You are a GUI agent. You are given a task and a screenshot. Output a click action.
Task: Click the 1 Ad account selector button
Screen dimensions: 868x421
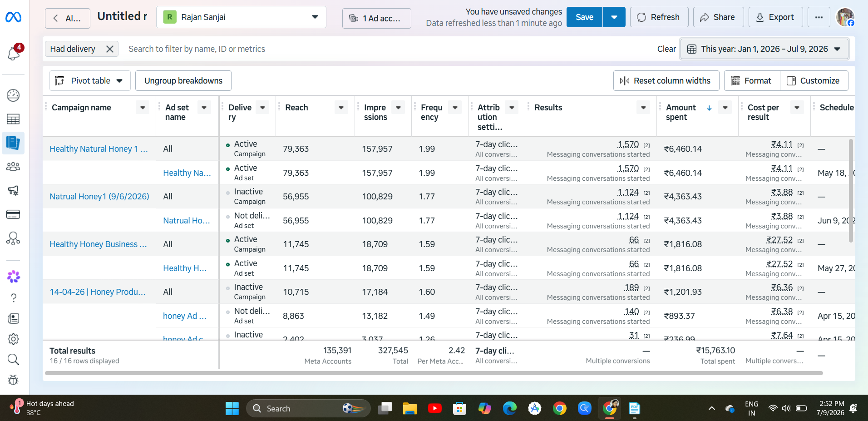click(x=376, y=18)
